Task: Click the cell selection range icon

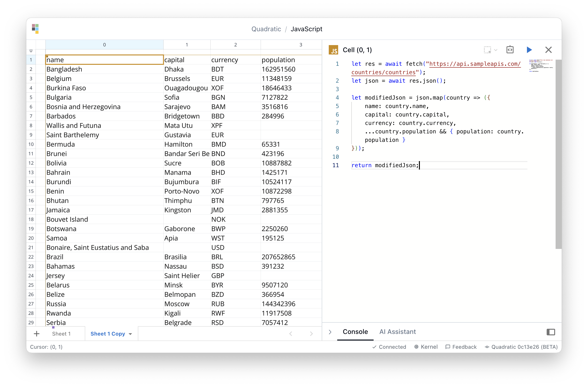Action: (487, 50)
